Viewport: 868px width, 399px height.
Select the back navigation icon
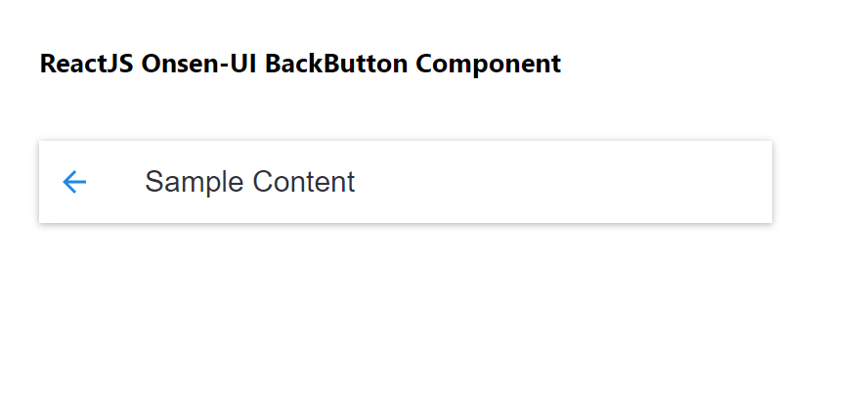point(74,182)
